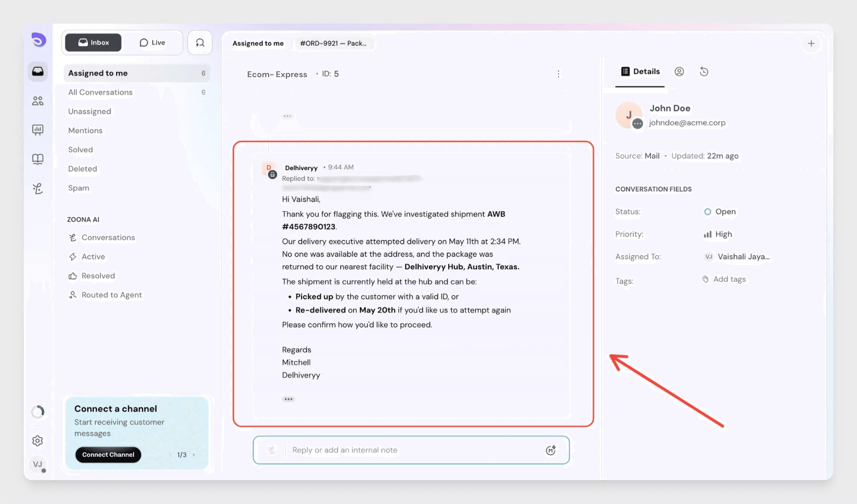Select the Assigned to me top tab

(258, 43)
